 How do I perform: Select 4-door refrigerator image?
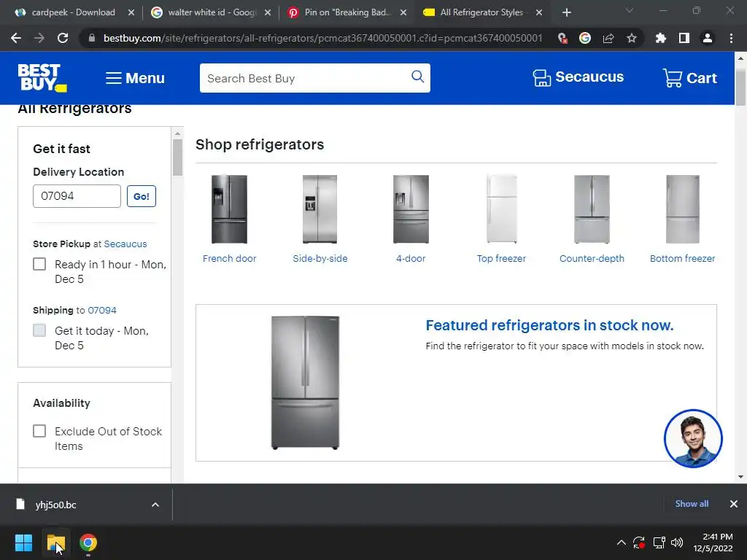click(411, 209)
